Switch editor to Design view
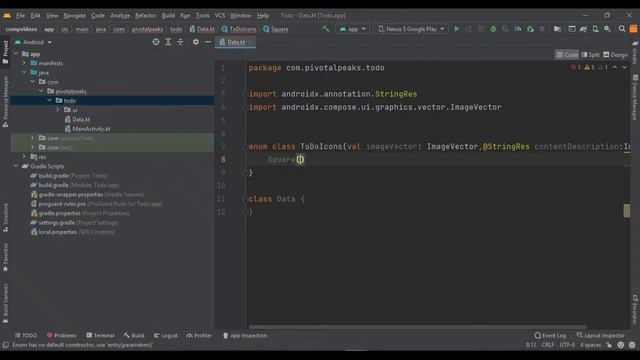 616,55
